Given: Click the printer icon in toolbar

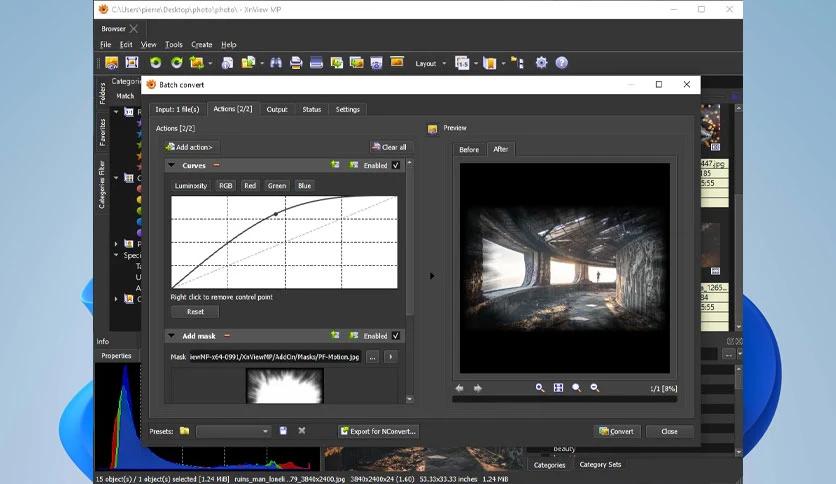Looking at the screenshot, I should 296,63.
